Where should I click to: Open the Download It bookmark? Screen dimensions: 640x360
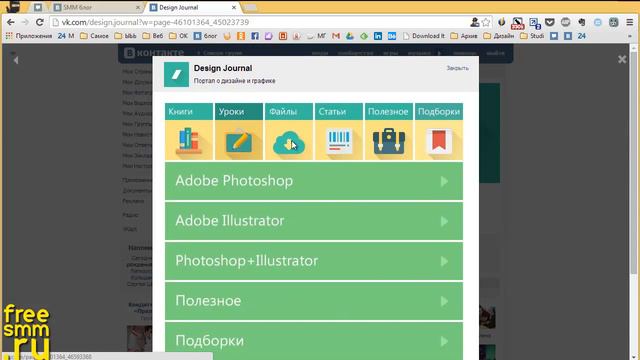pyautogui.click(x=424, y=36)
